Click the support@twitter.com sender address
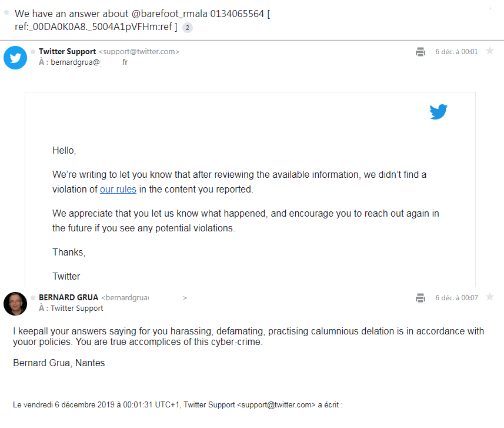 pyautogui.click(x=139, y=52)
